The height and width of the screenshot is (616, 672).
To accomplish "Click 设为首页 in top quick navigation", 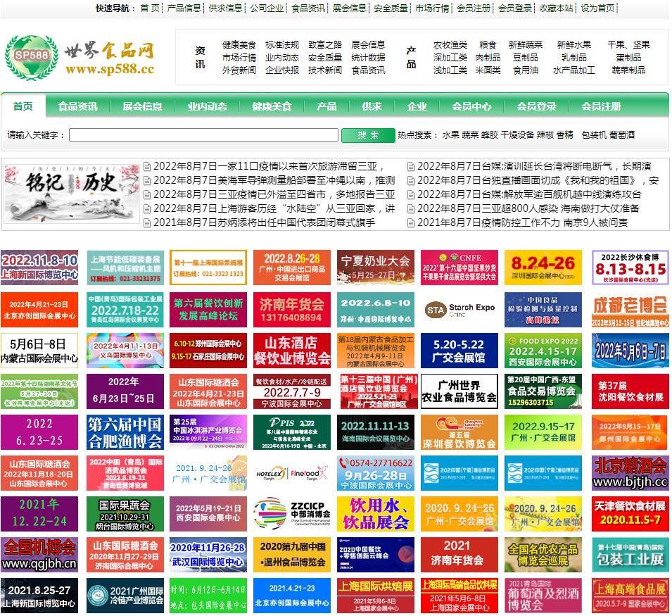I will point(598,8).
